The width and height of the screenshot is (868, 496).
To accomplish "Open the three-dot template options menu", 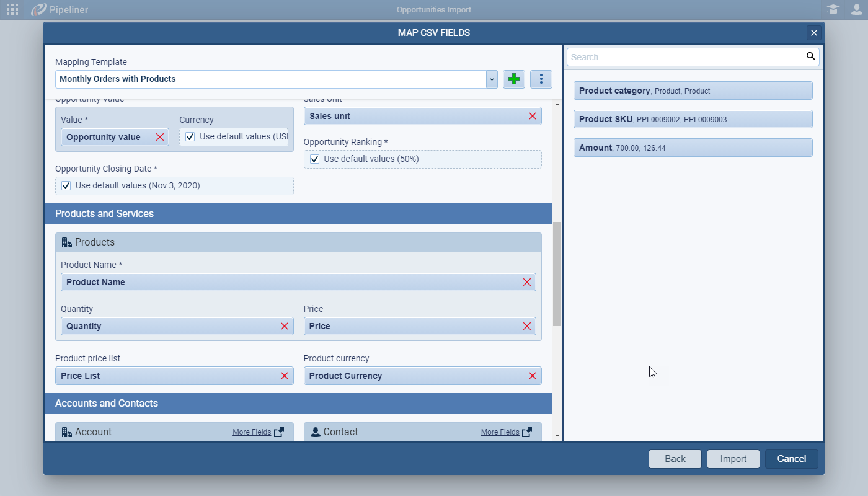I will click(x=541, y=79).
